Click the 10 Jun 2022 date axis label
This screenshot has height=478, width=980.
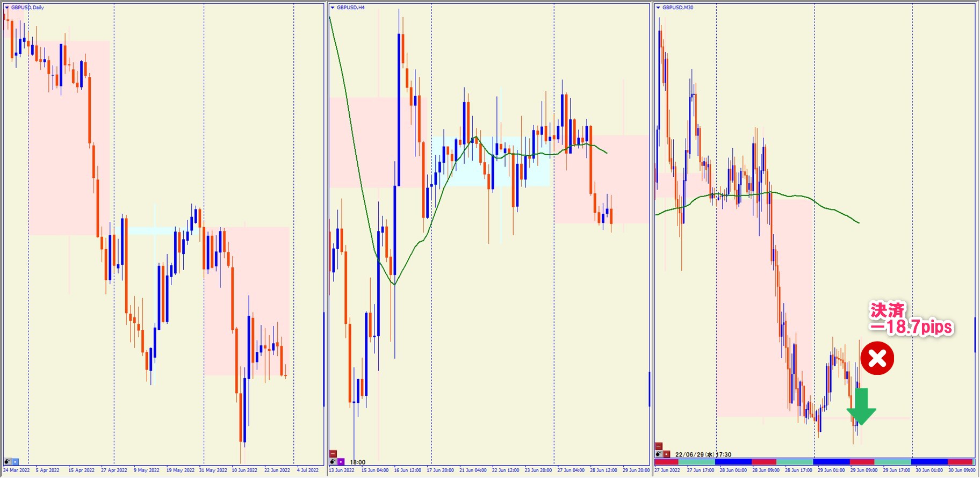click(x=244, y=470)
